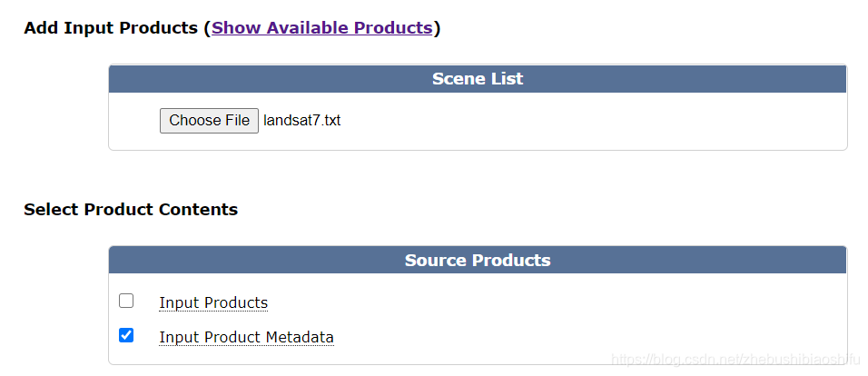This screenshot has width=868, height=376.
Task: Click the Add Input Products heading
Action: point(109,27)
